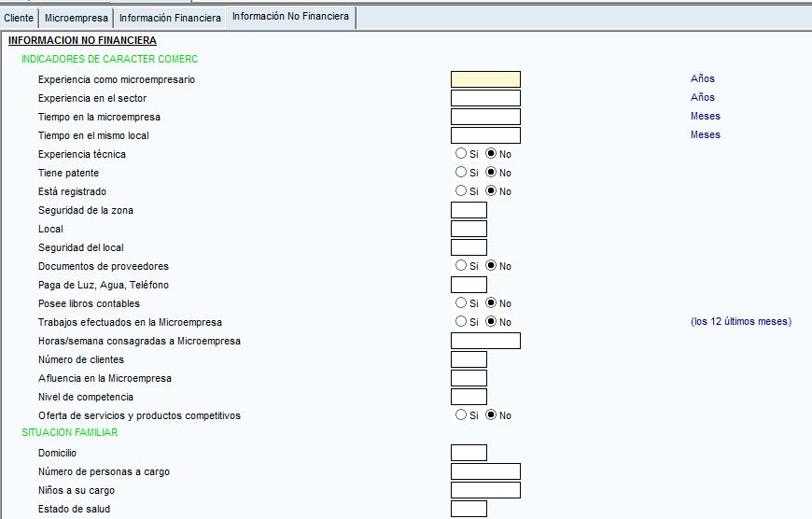Click the Experiencia como microempresario field

[485, 79]
